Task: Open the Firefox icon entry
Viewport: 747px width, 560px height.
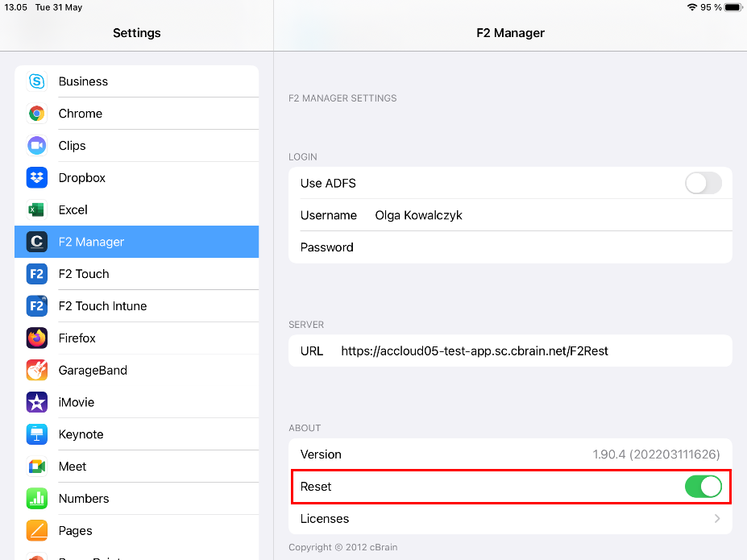Action: point(36,338)
